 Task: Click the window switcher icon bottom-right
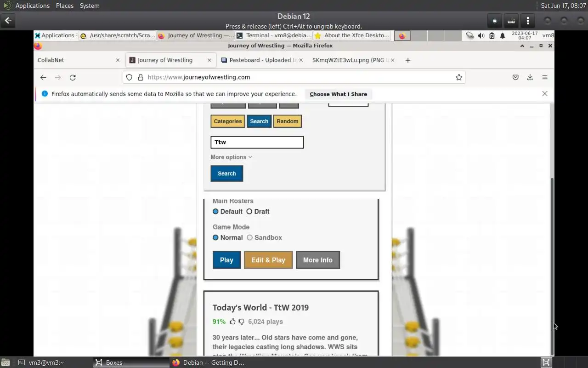(546, 362)
